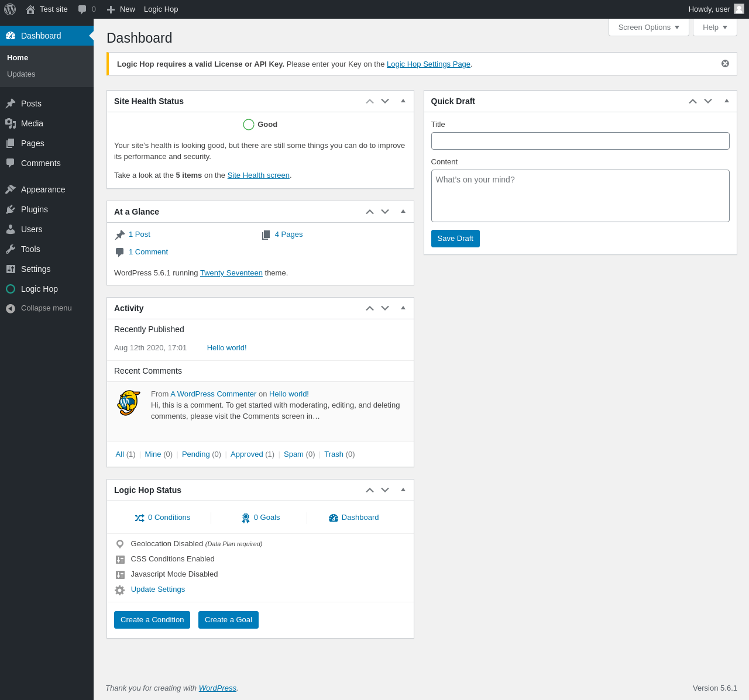Click the Goals ribbon icon
This screenshot has height=700, width=749.
point(246,518)
